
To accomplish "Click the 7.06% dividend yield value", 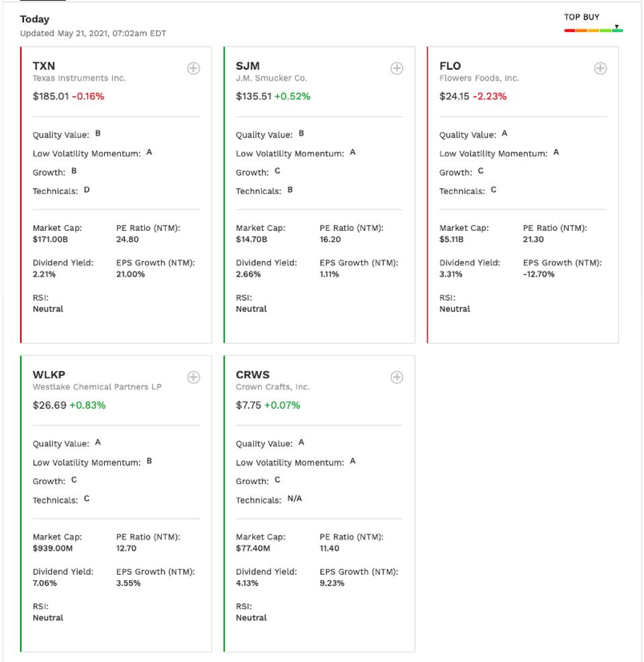I will pos(45,583).
